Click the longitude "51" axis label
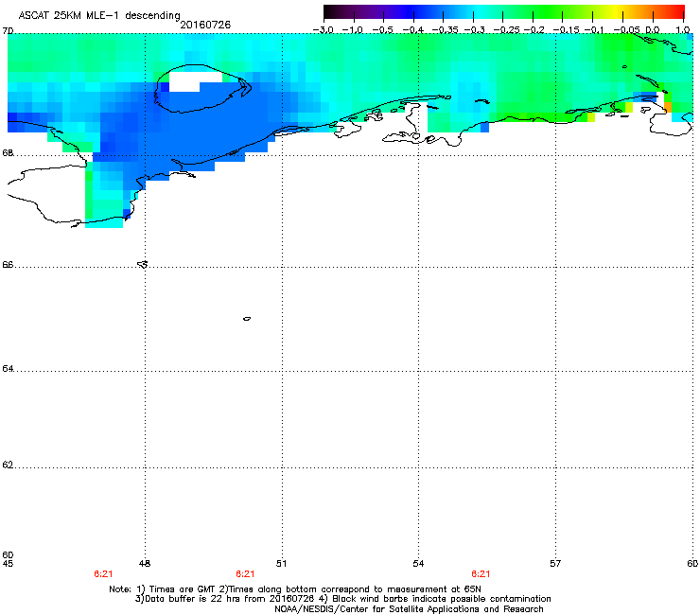 pyautogui.click(x=281, y=564)
